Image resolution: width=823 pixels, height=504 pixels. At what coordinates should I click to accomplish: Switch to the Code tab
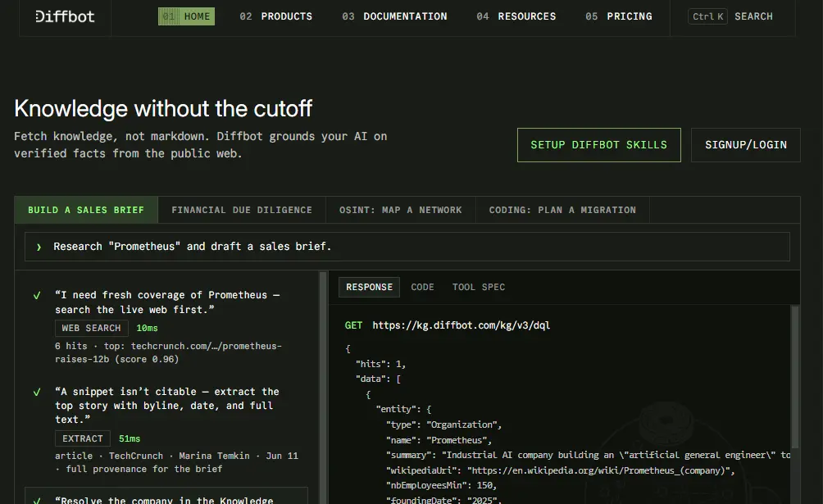[422, 287]
